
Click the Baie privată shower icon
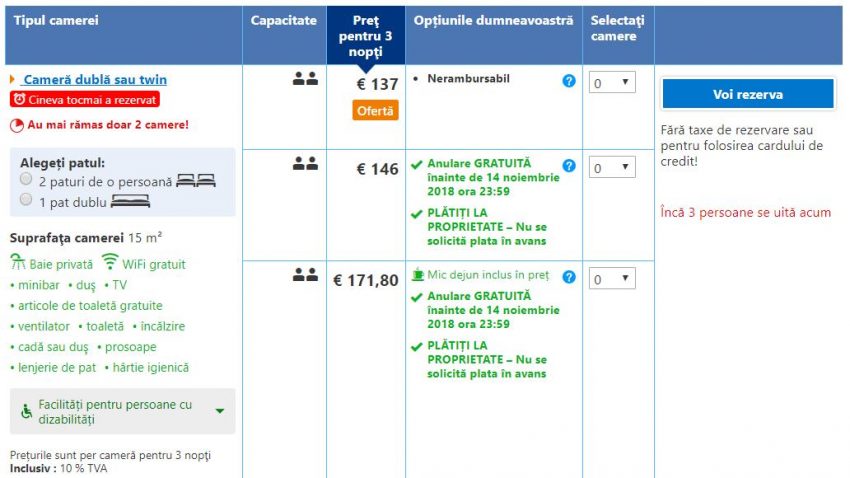(x=18, y=264)
